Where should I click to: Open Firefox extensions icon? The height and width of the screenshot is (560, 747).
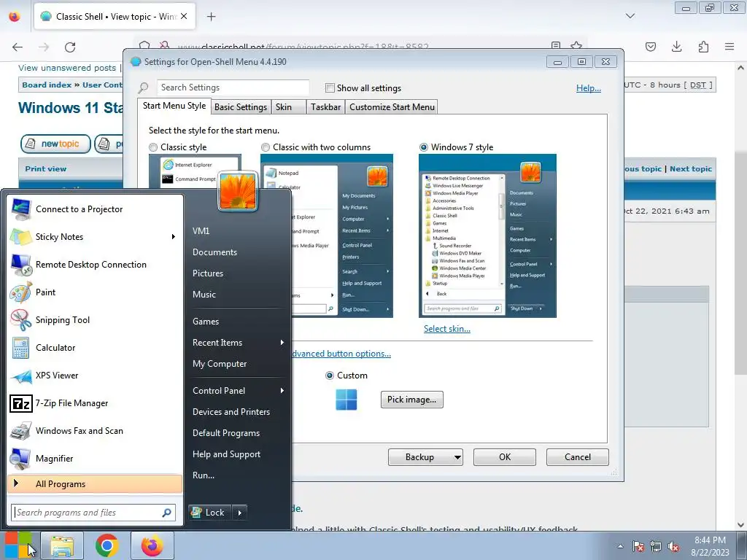tap(703, 47)
